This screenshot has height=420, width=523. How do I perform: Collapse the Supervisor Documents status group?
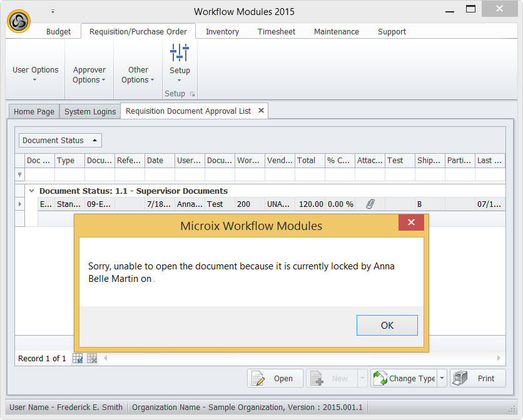pyautogui.click(x=31, y=191)
